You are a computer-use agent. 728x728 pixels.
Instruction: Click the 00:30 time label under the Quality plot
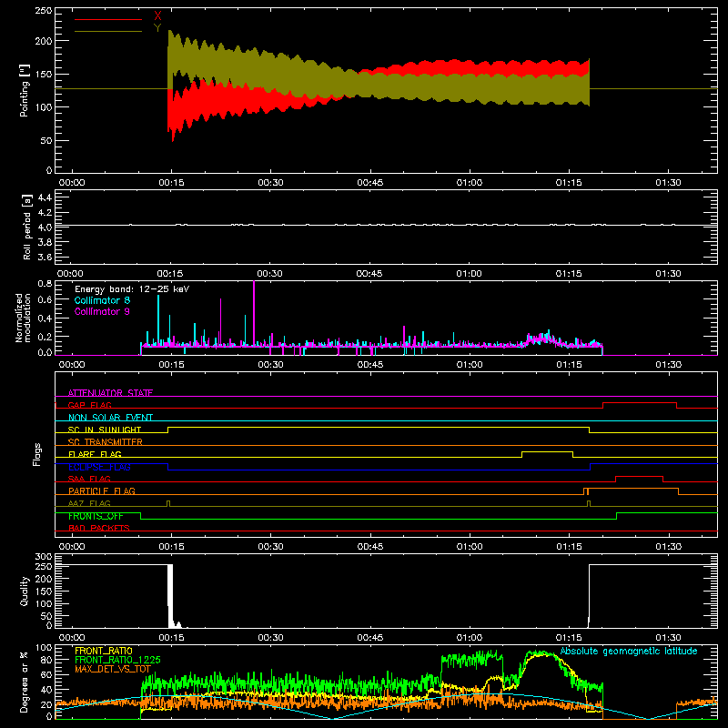(x=270, y=638)
